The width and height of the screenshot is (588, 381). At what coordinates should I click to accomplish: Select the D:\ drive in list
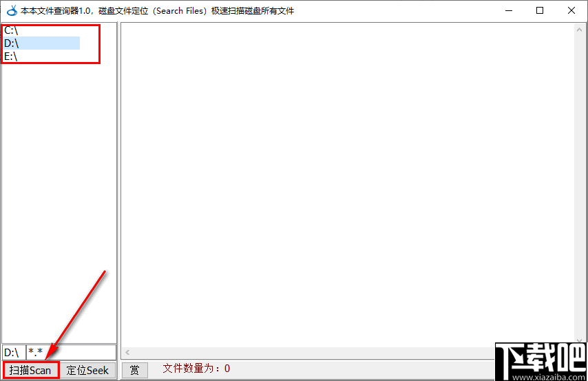coord(41,43)
